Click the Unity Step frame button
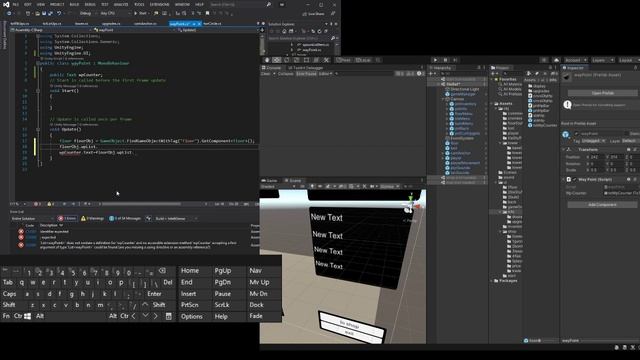Viewport: 640px width, 360px height. click(x=455, y=60)
